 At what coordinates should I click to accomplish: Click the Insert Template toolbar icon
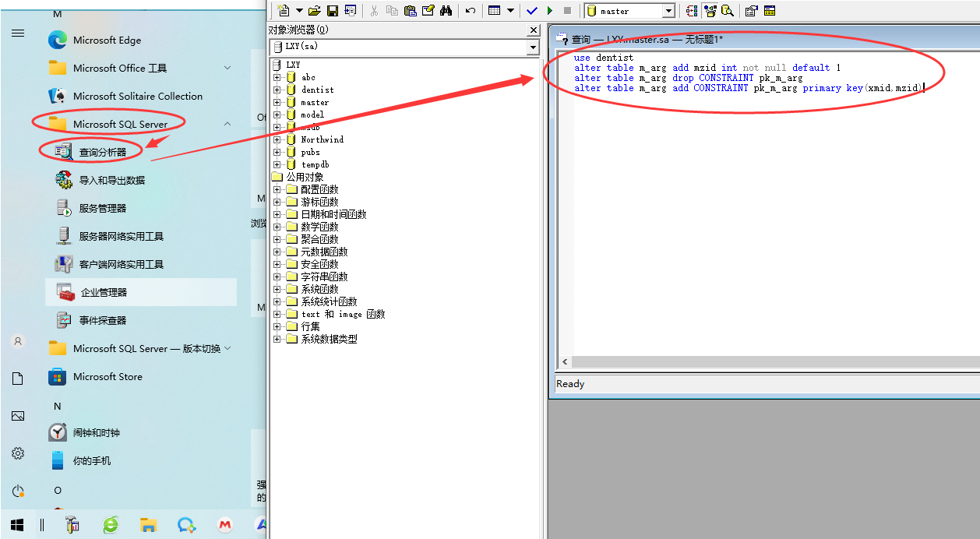351,11
